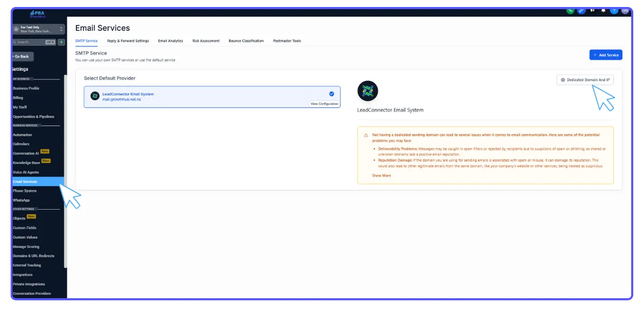Open Objects in sidebar
Image resolution: width=644 pixels, height=310 pixels.
click(19, 218)
